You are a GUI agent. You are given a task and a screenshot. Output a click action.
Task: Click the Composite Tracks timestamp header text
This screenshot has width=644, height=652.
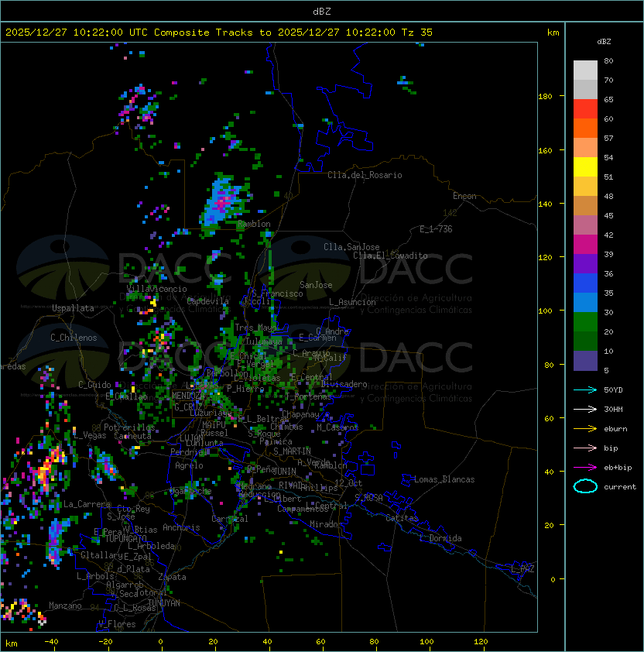tap(219, 33)
